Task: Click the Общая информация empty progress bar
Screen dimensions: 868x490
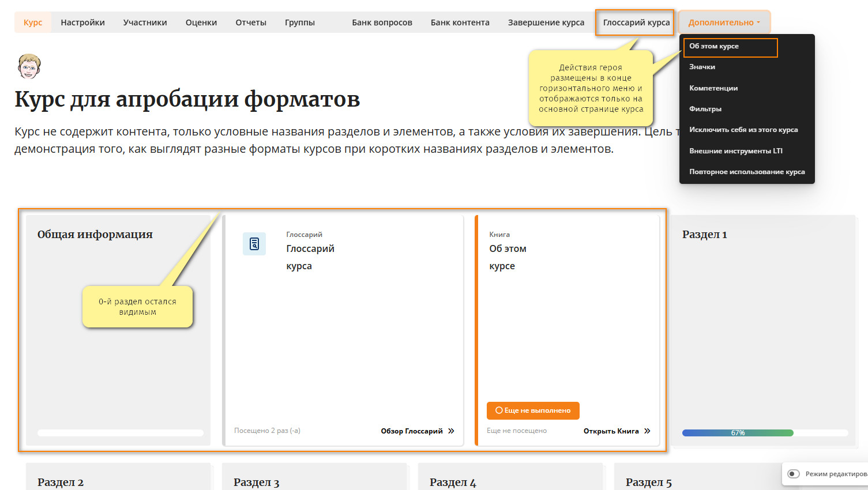Action: point(121,433)
